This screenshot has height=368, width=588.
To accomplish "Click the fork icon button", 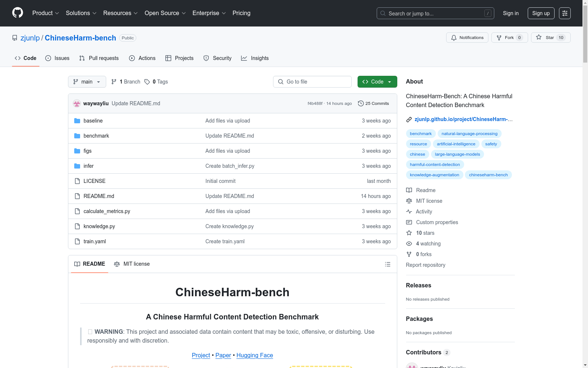I will tap(499, 38).
